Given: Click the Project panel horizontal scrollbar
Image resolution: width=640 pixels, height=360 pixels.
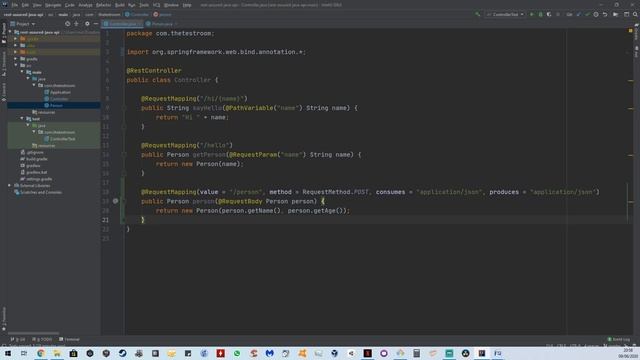Looking at the screenshot, I should 33,333.
